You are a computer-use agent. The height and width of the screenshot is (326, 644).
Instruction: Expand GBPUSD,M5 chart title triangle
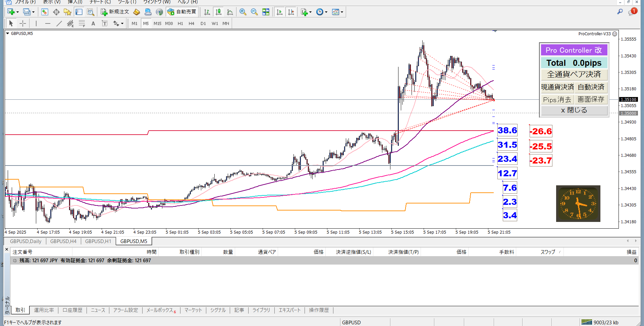point(8,34)
